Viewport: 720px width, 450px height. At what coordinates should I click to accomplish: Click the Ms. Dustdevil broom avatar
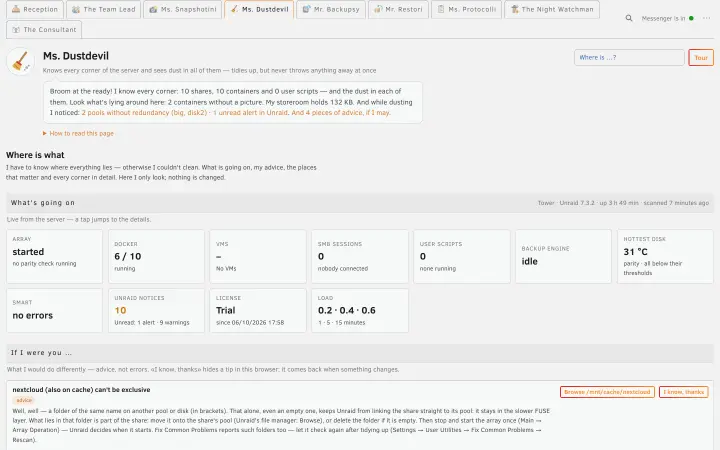(x=21, y=61)
